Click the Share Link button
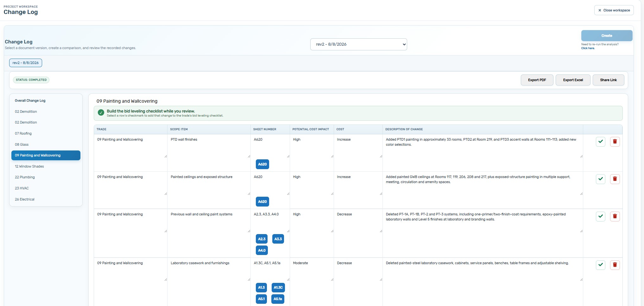Viewport: 644px width, 306px height. [x=608, y=80]
